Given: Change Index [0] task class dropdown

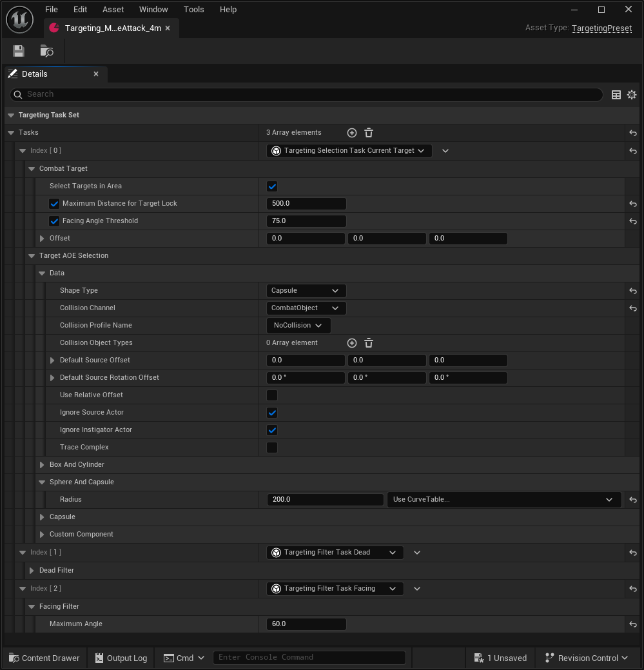Looking at the screenshot, I should tap(349, 151).
